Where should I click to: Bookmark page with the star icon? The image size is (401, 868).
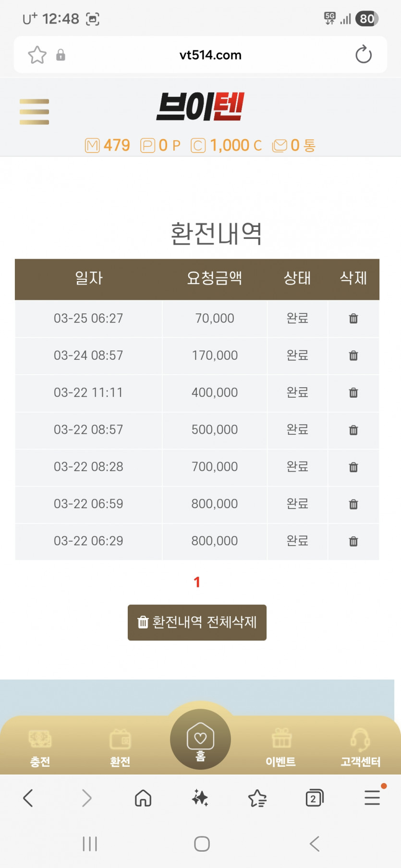37,55
